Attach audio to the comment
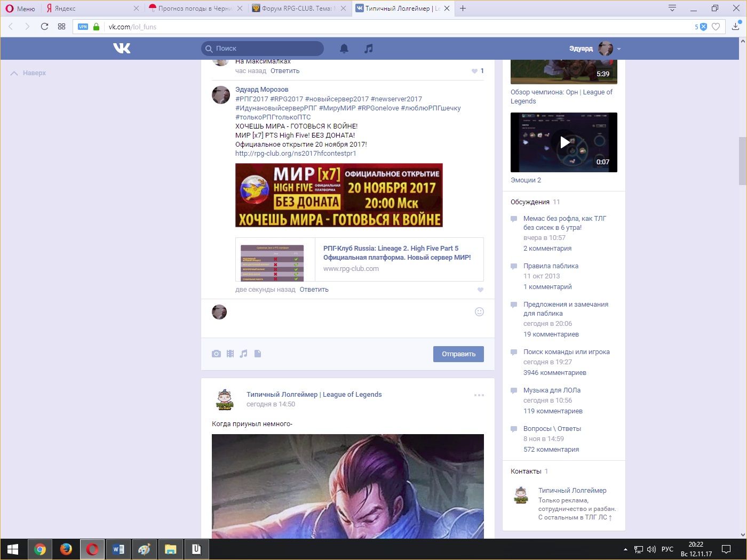Screen dimensions: 747x560 pyautogui.click(x=244, y=354)
